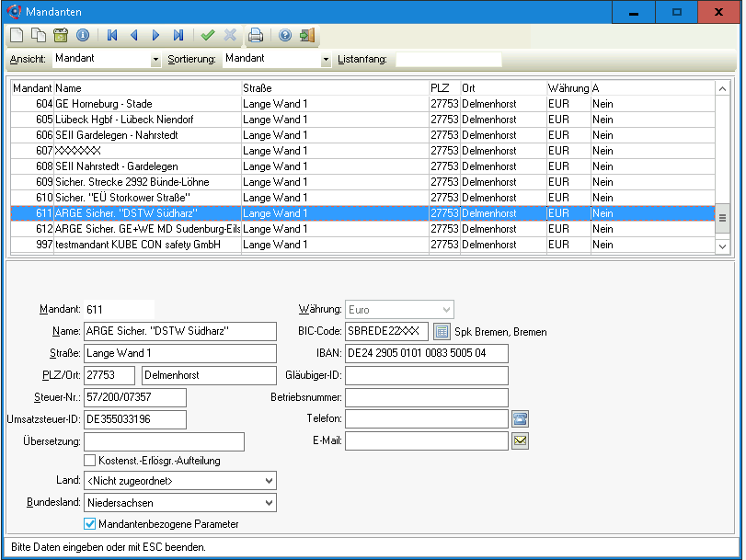Select row 609 Sicher. Strecke Bünde-Löhne
Image resolution: width=746 pixels, height=560 pixels.
147,182
